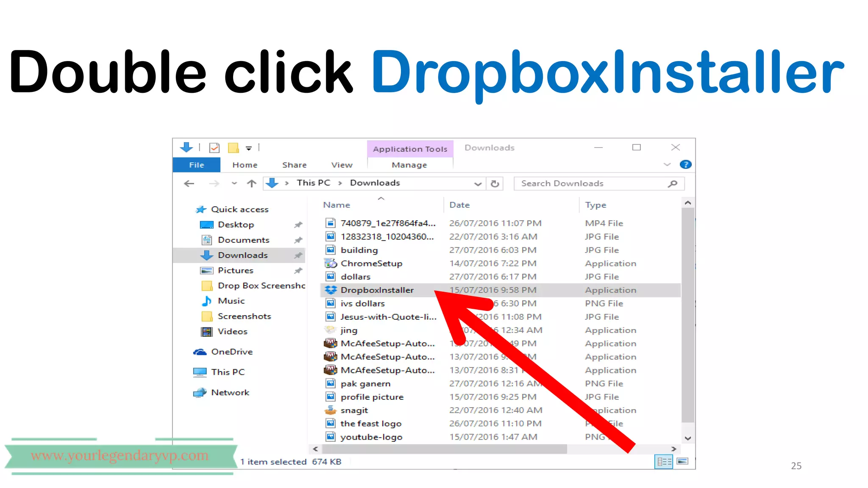
Task: Click the horizontal scrollbar thumb
Action: (445, 449)
